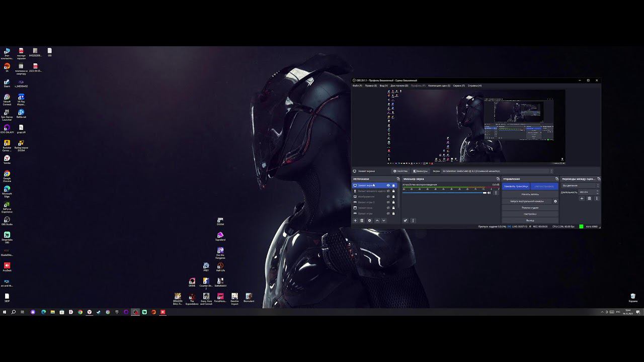Undock the Audio Mixer panel
Screen dimensions: 644x362
point(498,179)
